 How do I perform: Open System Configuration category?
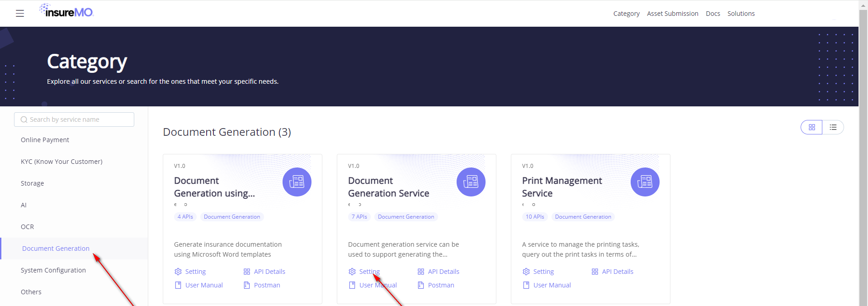click(53, 270)
